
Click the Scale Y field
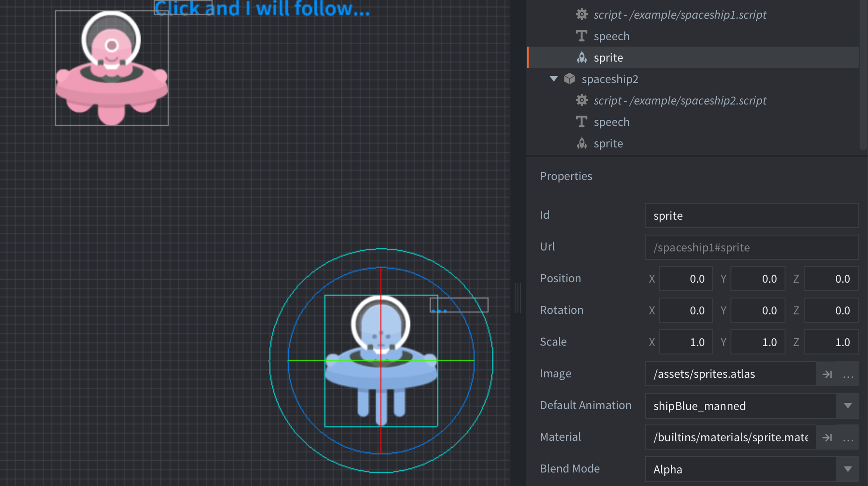758,342
